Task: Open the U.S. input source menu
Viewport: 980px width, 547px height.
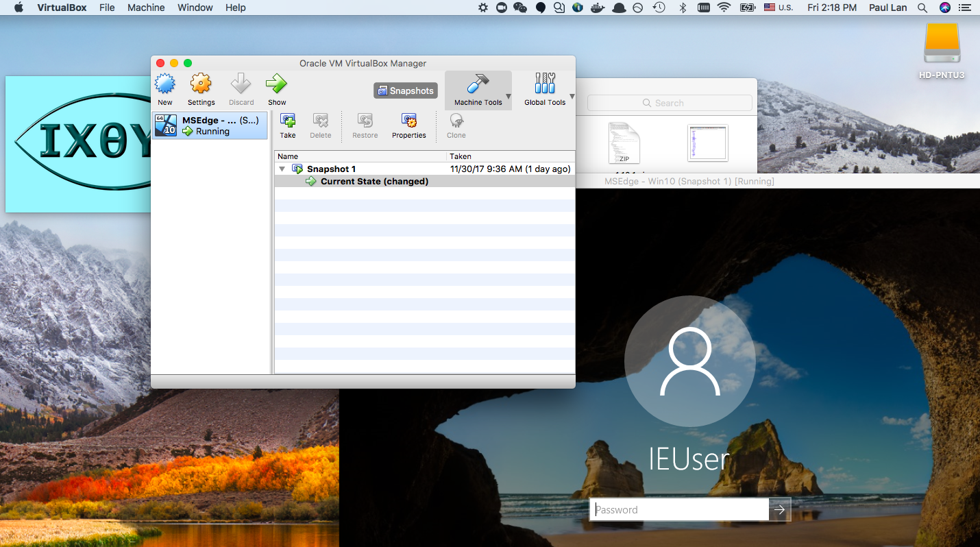Action: [x=778, y=8]
